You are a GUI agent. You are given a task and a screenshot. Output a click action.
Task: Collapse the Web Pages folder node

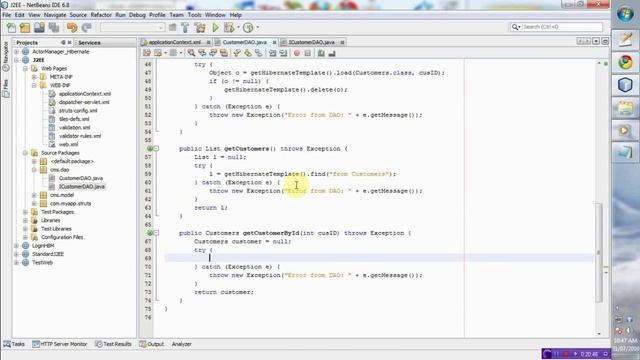tap(25, 69)
